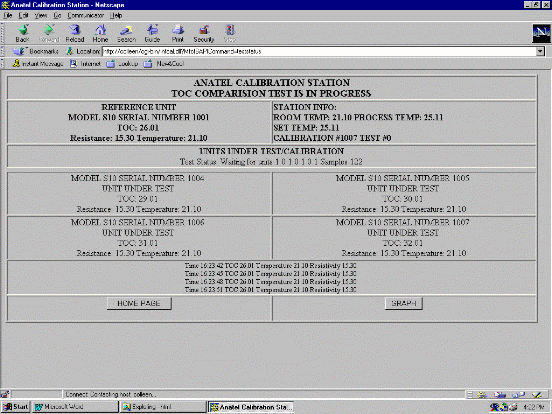The image size is (552, 414).
Task: Collapse the Navigation toolbar grip handle
Action: [2, 33]
